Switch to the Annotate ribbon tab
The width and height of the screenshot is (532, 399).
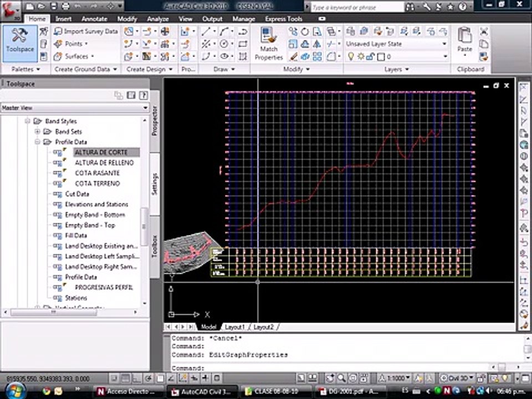point(94,19)
